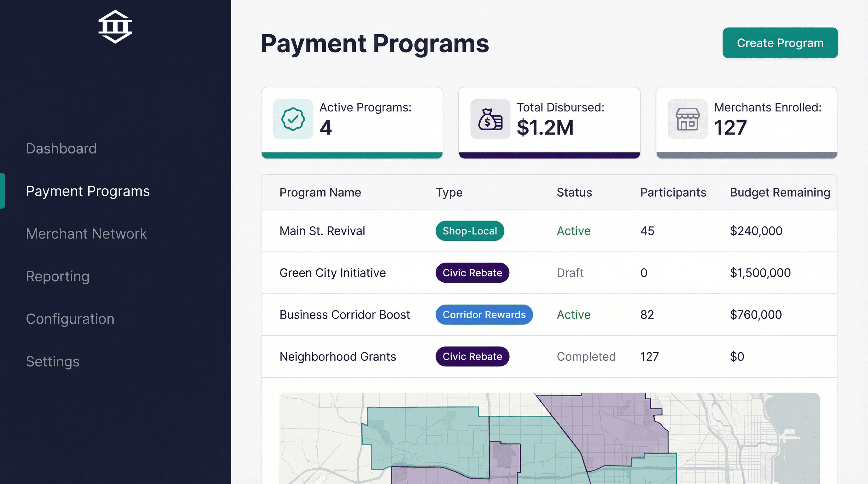The height and width of the screenshot is (484, 868).
Task: Select the Green City Initiative program name
Action: tap(332, 273)
